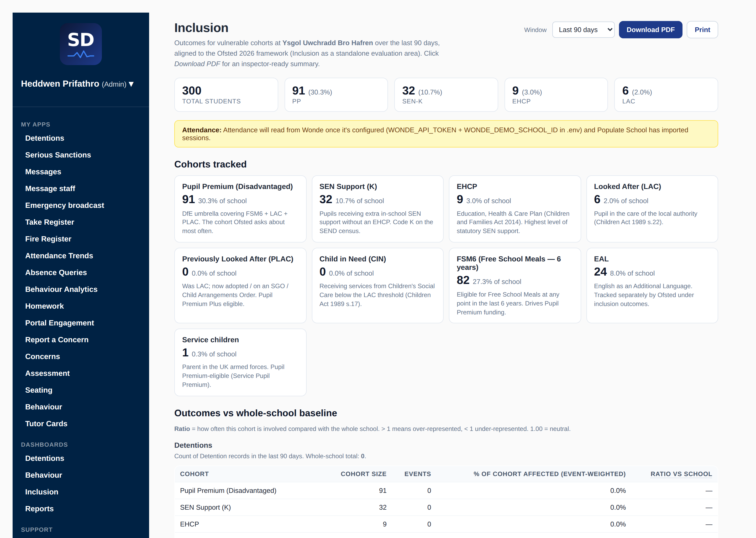Open Tutor Cards

tap(46, 424)
